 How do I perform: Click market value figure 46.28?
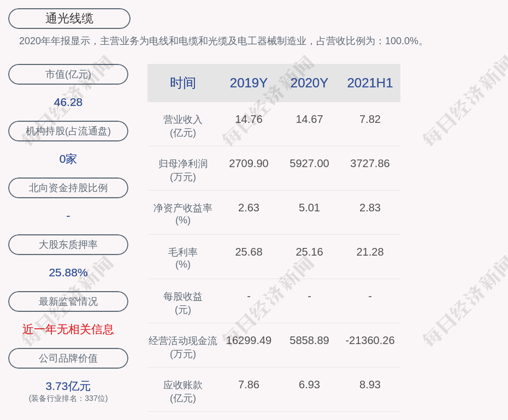(x=68, y=102)
